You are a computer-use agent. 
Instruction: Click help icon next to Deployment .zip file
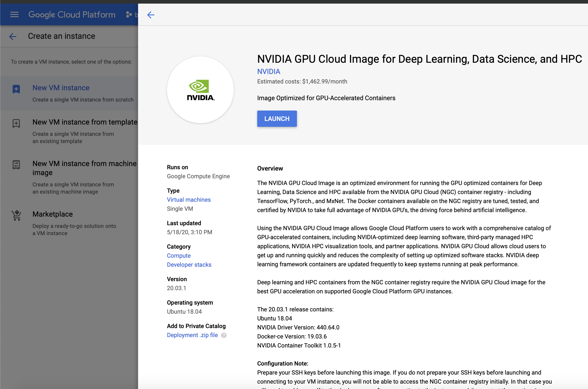click(224, 336)
